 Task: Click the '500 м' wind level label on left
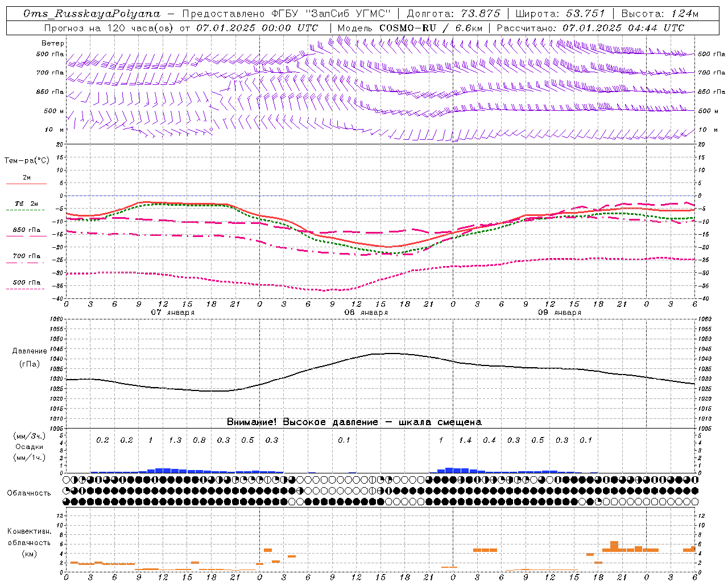[55, 111]
